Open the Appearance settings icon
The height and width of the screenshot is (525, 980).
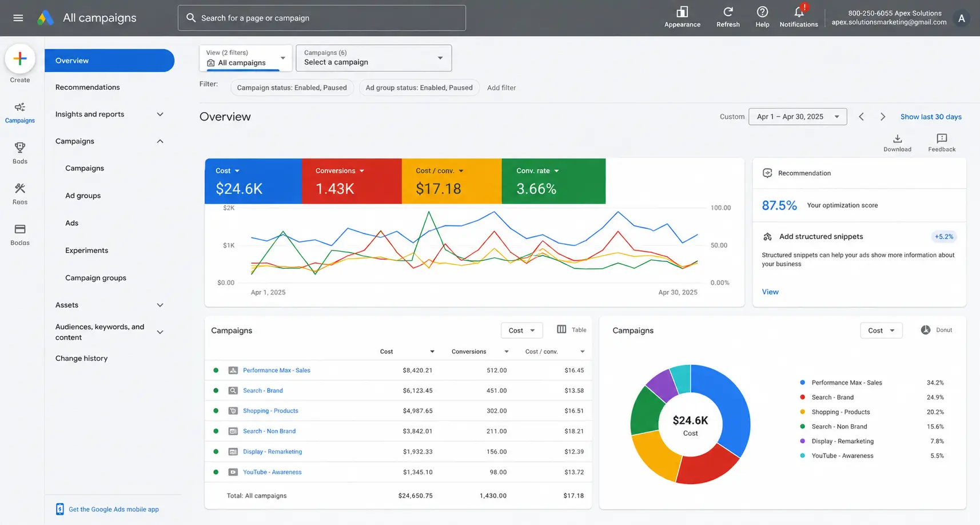pyautogui.click(x=682, y=12)
